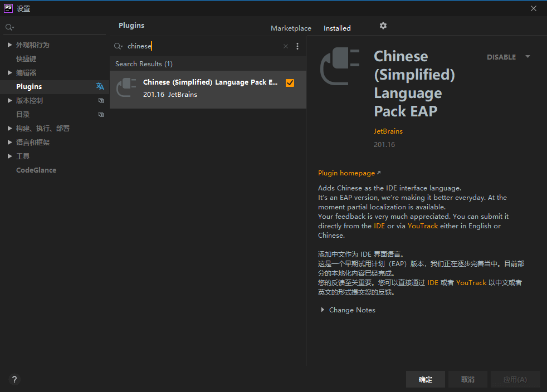Click the 应用(A) button
Image resolution: width=547 pixels, height=392 pixels.
(515, 379)
